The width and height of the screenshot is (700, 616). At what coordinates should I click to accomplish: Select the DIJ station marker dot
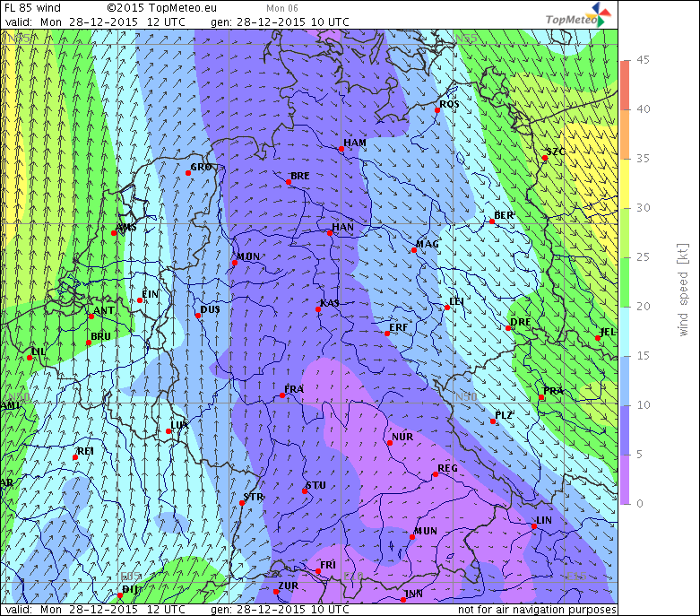coord(120,595)
